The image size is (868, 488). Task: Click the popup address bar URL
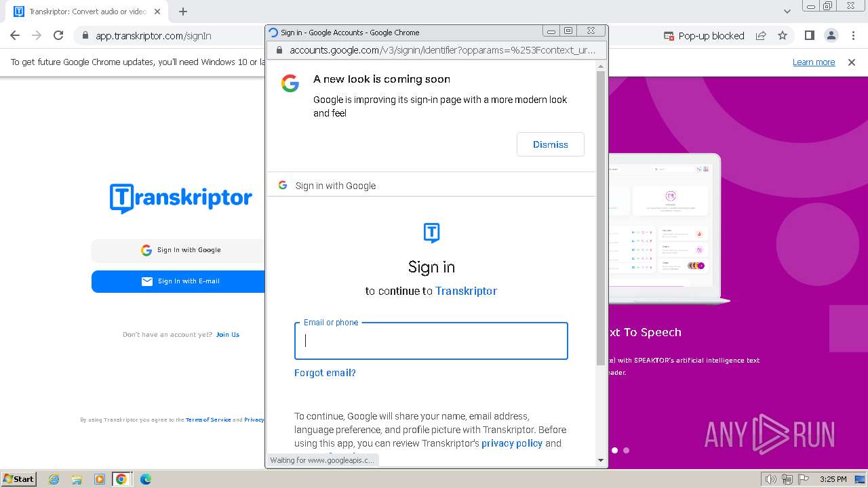pyautogui.click(x=442, y=50)
